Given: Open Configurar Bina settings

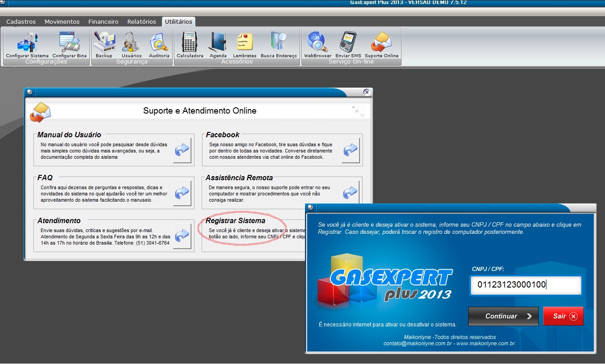Looking at the screenshot, I should click(69, 45).
